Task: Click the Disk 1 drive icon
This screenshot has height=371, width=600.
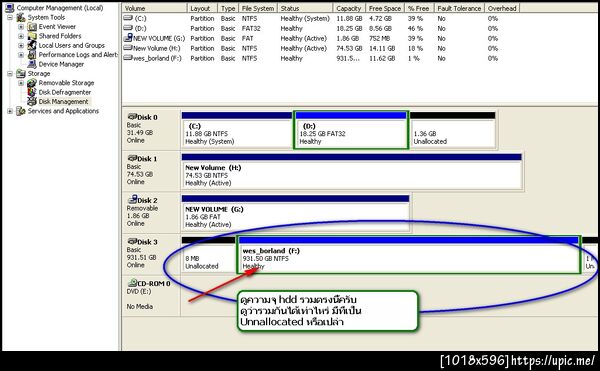Action: (x=132, y=158)
